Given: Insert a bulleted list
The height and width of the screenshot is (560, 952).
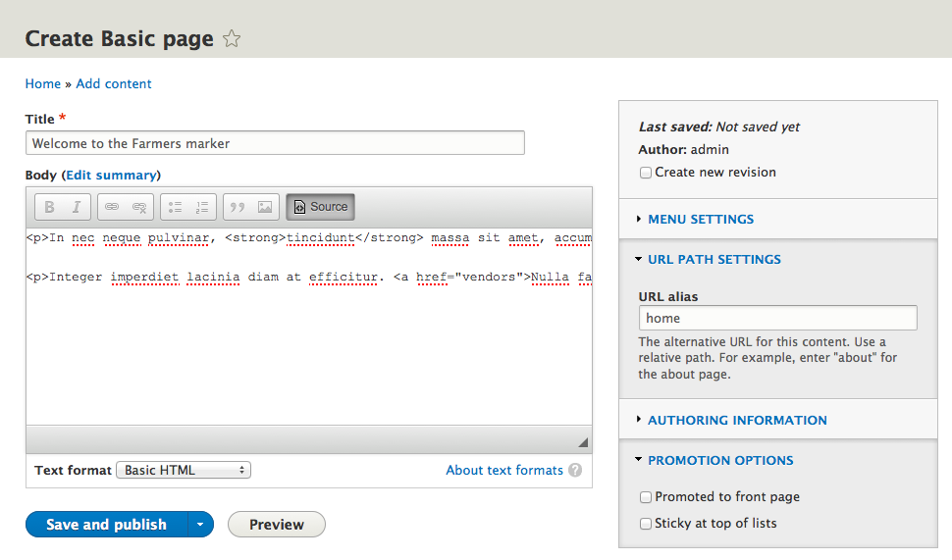Looking at the screenshot, I should [x=175, y=207].
